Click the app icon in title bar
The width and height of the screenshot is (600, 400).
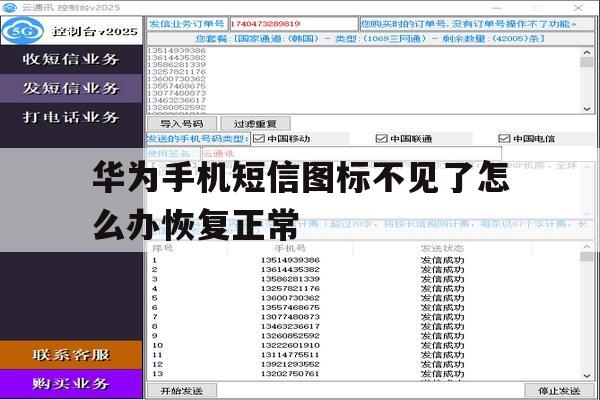(x=10, y=7)
